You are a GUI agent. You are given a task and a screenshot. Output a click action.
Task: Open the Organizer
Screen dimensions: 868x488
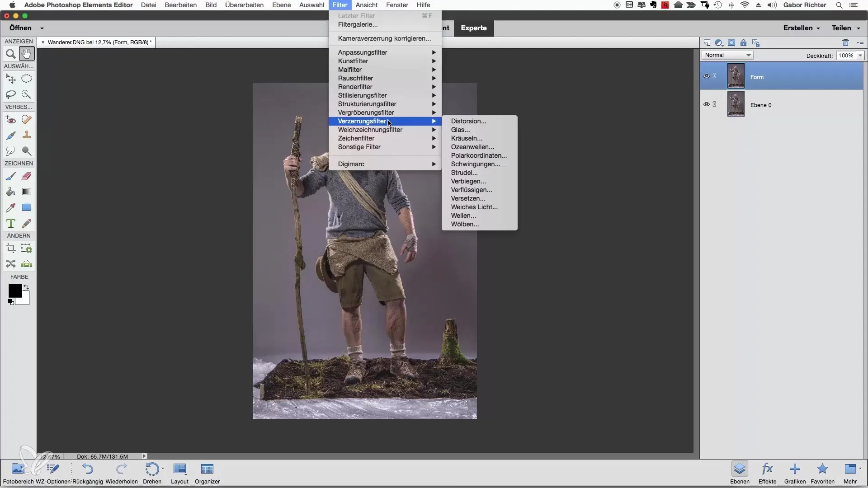point(208,474)
